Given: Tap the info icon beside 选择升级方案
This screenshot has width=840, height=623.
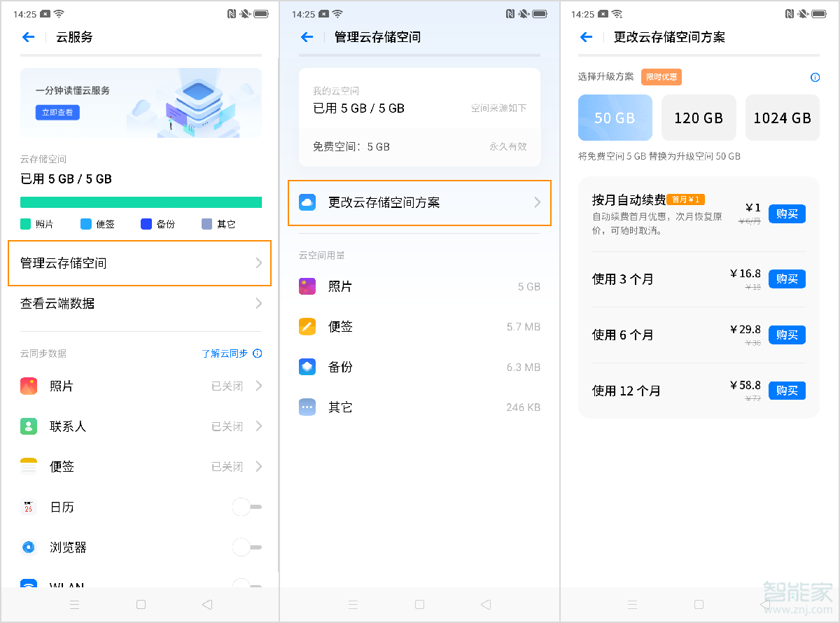Looking at the screenshot, I should coord(815,78).
